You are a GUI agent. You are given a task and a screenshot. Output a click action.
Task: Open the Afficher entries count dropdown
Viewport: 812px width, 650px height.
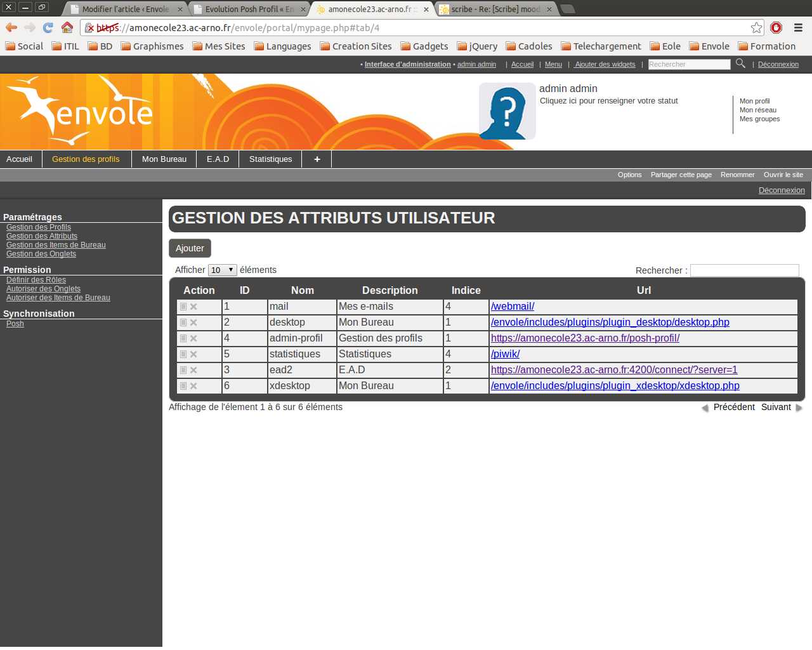[222, 270]
